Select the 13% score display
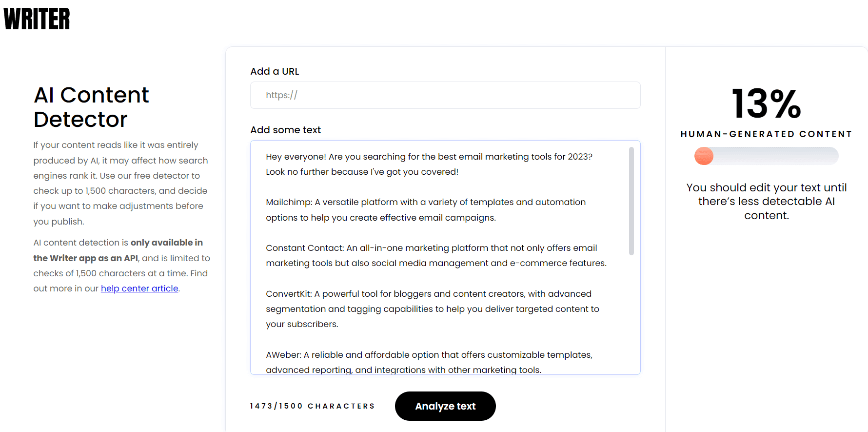 click(766, 103)
